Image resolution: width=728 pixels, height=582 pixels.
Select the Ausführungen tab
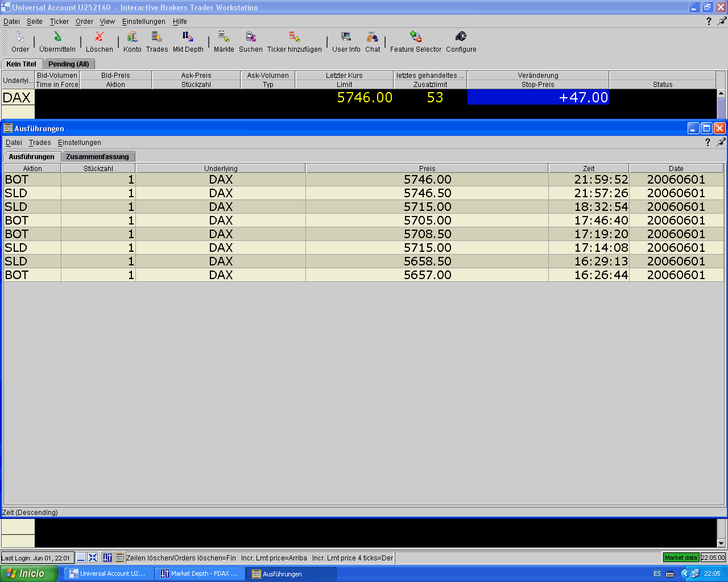(x=32, y=157)
